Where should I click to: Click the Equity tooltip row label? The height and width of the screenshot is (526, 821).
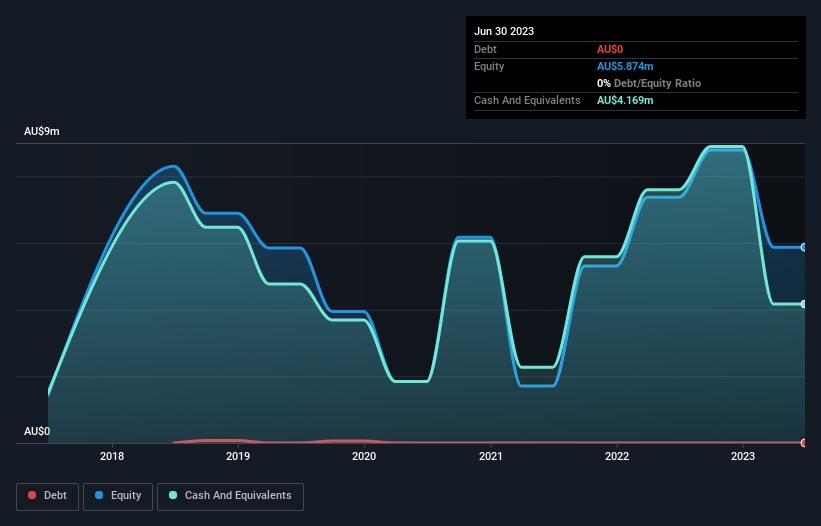click(x=489, y=66)
